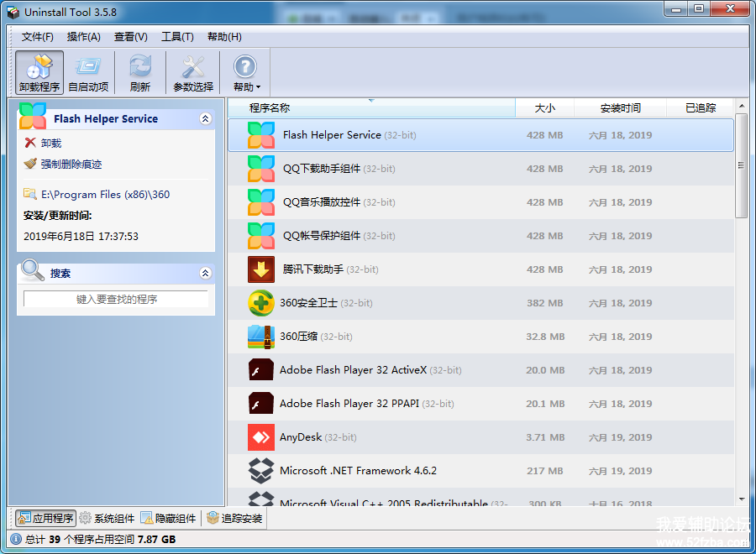Select Adobe Flash Player 32 ActiveX icon
Image resolution: width=756 pixels, height=554 pixels.
(261, 370)
